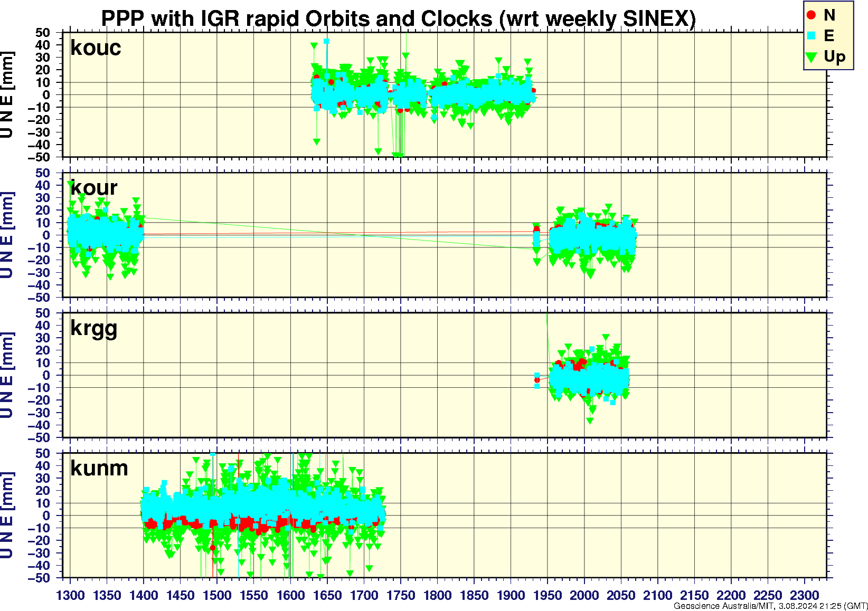868x611 pixels.
Task: Click the isolated red N point left of krgg data
Action: coord(537,380)
